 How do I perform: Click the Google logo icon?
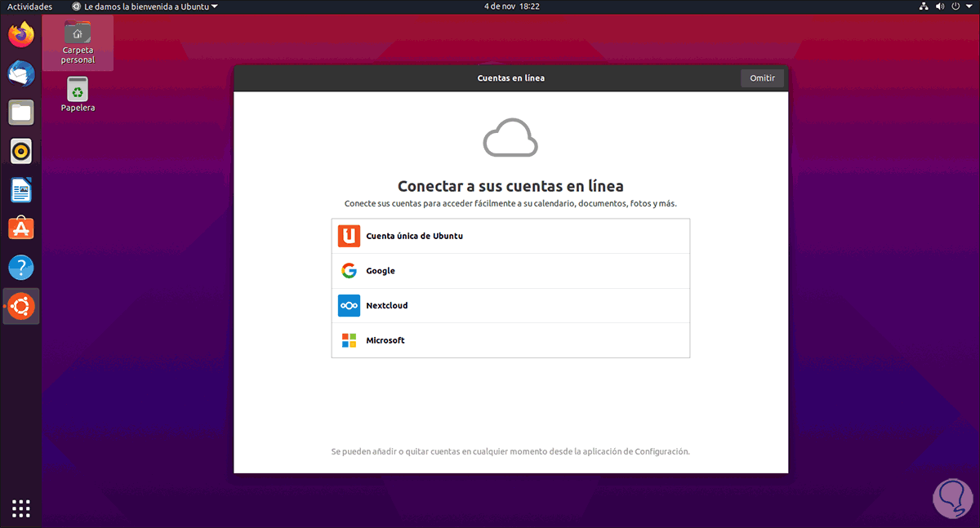point(349,271)
